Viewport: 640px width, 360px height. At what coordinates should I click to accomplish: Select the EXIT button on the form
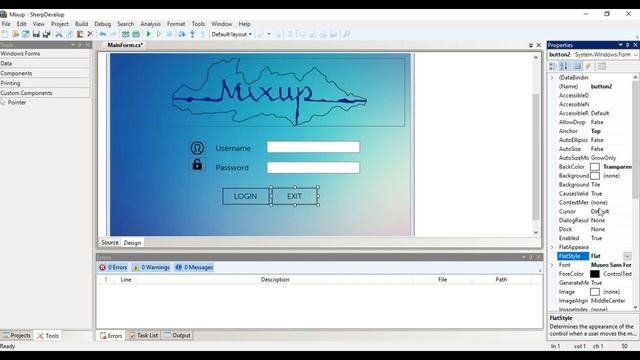[294, 196]
